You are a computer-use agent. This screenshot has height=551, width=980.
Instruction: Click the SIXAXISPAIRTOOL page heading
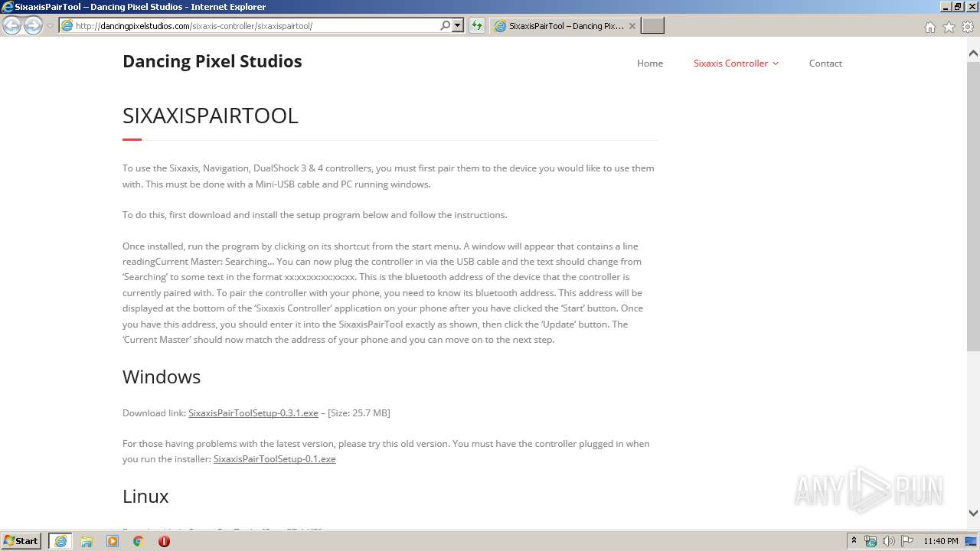coord(211,116)
